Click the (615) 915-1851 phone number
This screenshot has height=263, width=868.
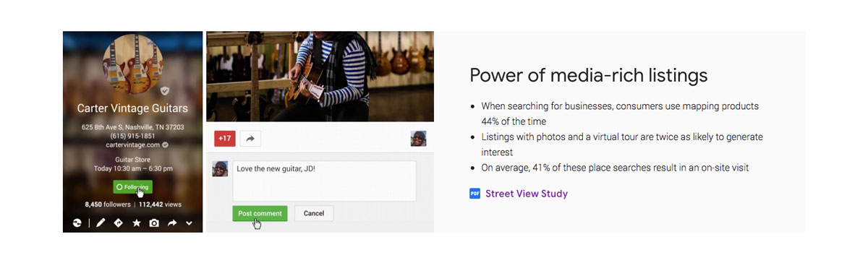point(132,136)
